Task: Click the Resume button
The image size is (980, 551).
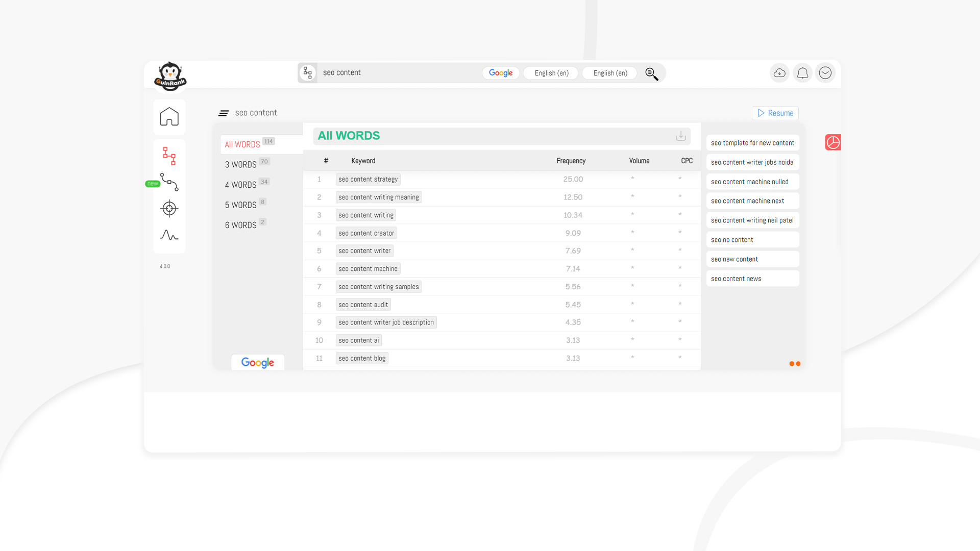Action: 775,112
